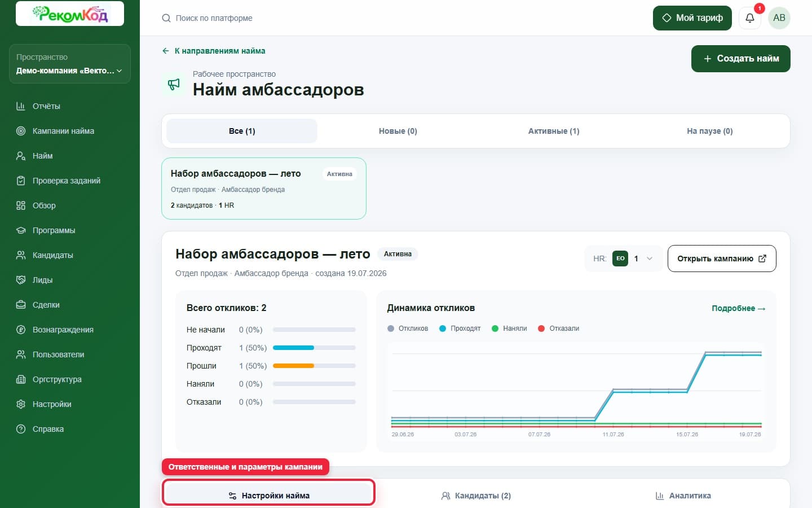
Task: Click the notification count badge
Action: coord(760,8)
